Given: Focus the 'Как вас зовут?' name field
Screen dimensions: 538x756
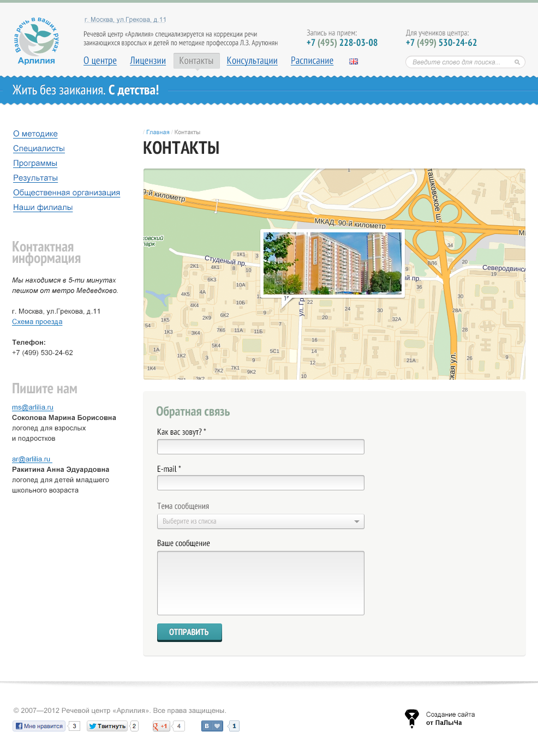Looking at the screenshot, I should [x=260, y=447].
